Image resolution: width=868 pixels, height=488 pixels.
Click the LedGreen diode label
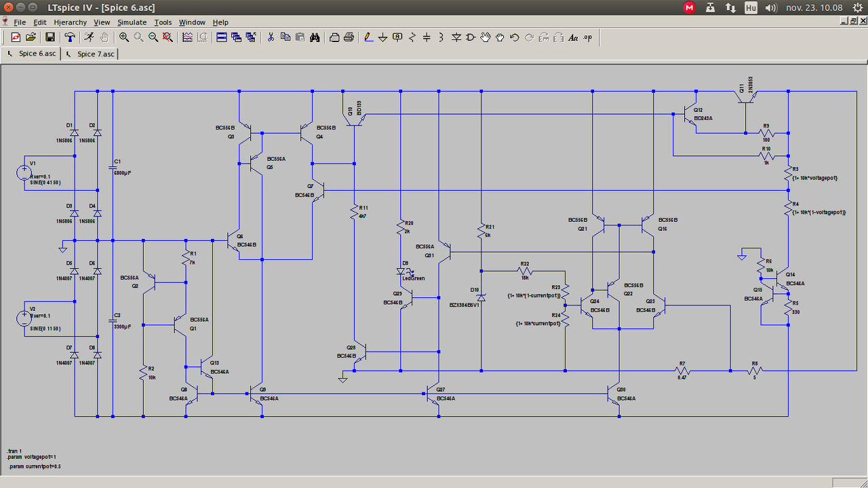pyautogui.click(x=414, y=278)
